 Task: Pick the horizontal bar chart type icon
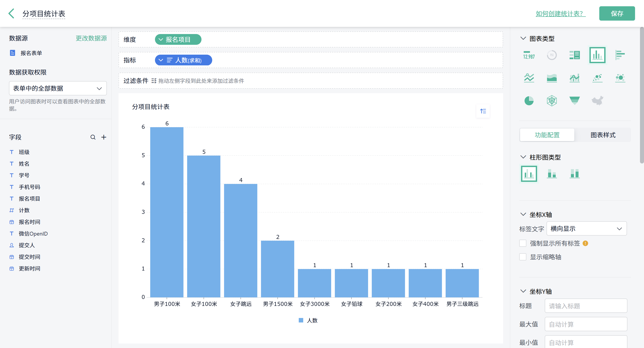(x=620, y=55)
